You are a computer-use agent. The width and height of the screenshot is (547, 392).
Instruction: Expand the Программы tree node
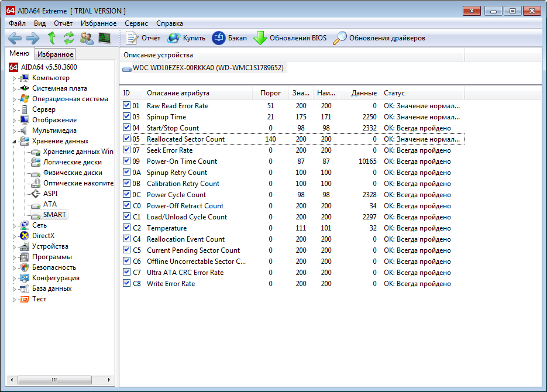coord(14,257)
